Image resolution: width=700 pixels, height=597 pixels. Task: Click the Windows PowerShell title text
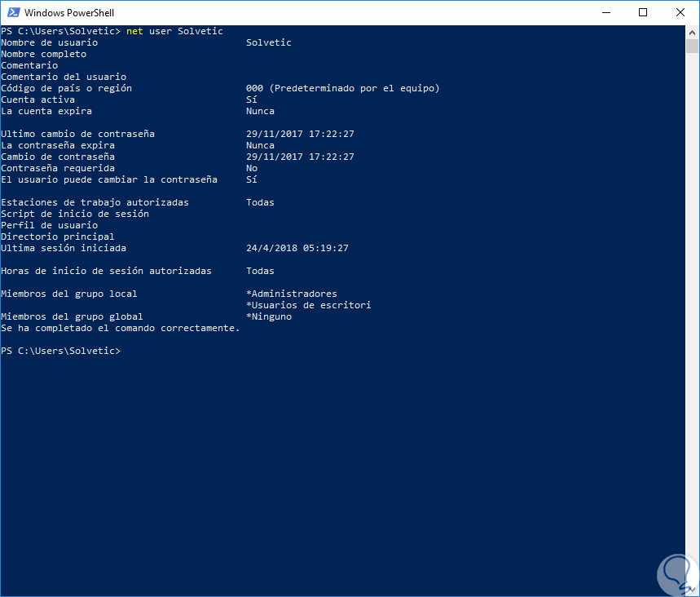pos(68,13)
